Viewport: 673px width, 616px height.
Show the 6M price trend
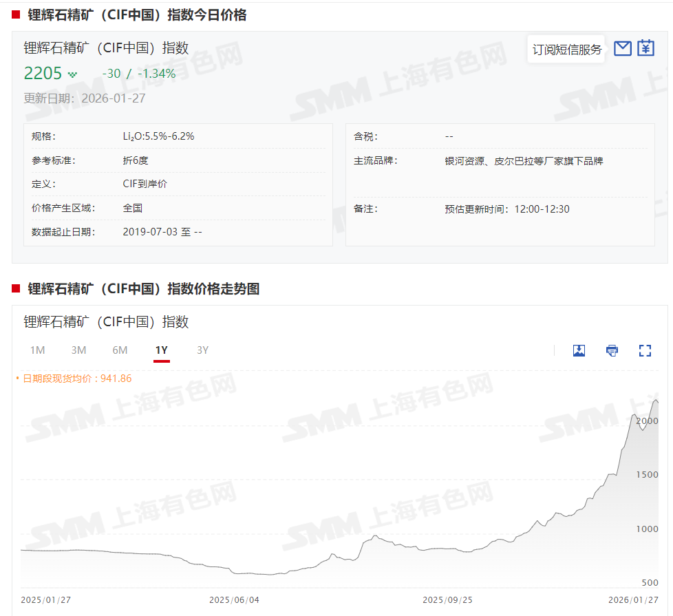coord(120,350)
